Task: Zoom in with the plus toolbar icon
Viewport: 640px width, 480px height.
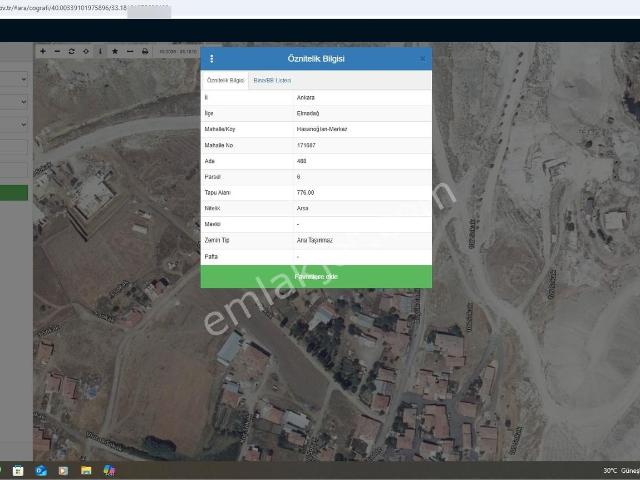Action: coord(43,51)
